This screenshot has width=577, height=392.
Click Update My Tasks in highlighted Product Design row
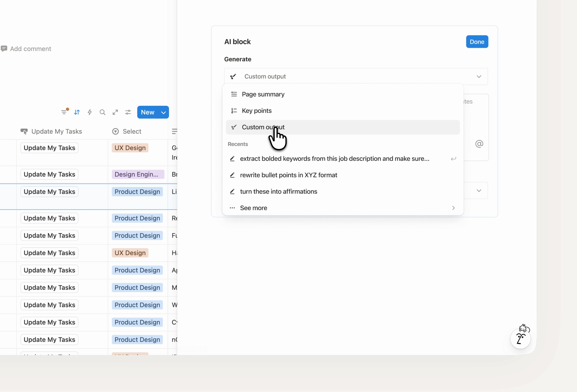click(x=49, y=192)
